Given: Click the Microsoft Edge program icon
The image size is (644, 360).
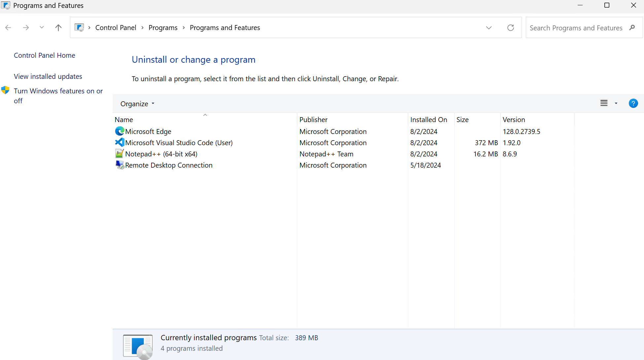Looking at the screenshot, I should 119,131.
